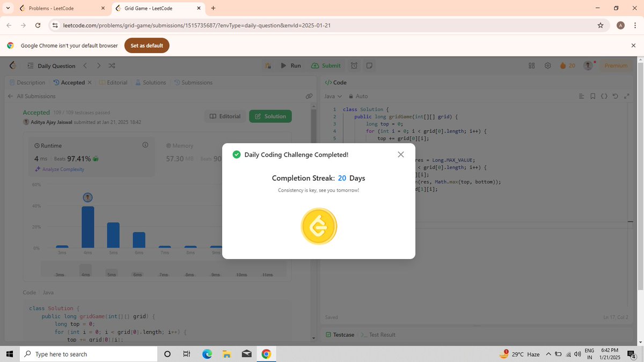Image resolution: width=644 pixels, height=362 pixels.
Task: Open the Java language dropdown
Action: [x=333, y=96]
